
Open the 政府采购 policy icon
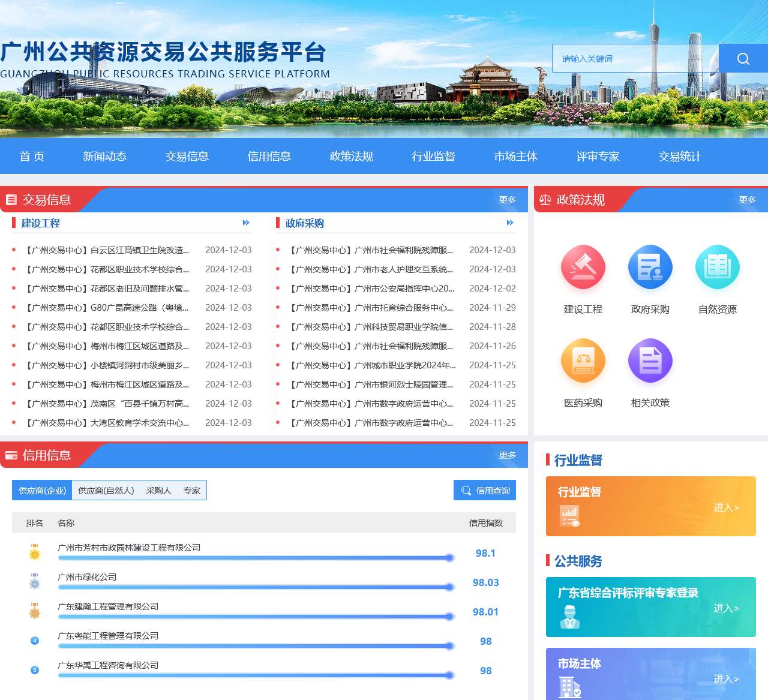coord(650,268)
